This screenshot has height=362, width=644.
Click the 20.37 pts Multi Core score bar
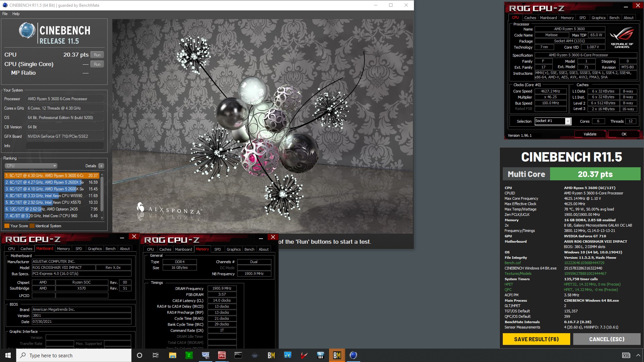[595, 174]
